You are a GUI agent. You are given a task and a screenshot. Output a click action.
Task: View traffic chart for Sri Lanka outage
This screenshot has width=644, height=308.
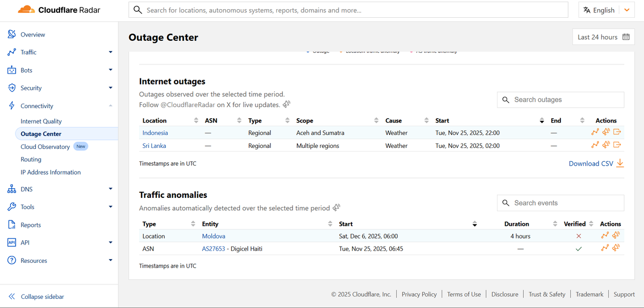pos(595,145)
